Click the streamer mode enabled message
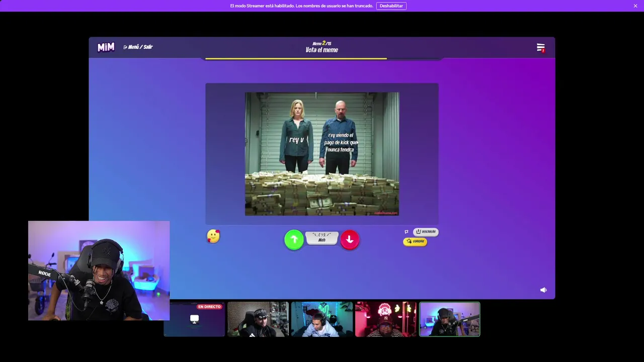This screenshot has height=362, width=644. (x=301, y=6)
